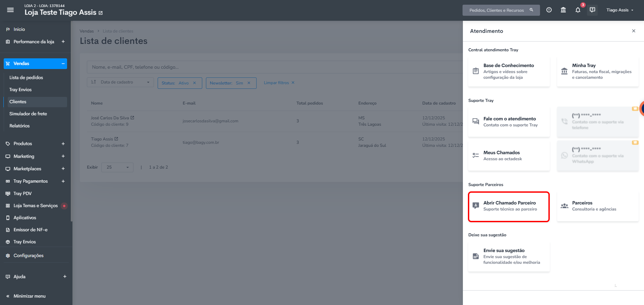Click the Base de Conhecimento clipboard icon
The height and width of the screenshot is (305, 644).
[x=476, y=71]
